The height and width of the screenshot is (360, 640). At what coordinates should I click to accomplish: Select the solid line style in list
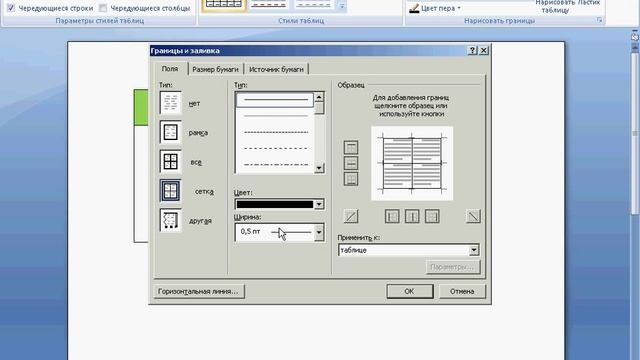click(x=275, y=100)
